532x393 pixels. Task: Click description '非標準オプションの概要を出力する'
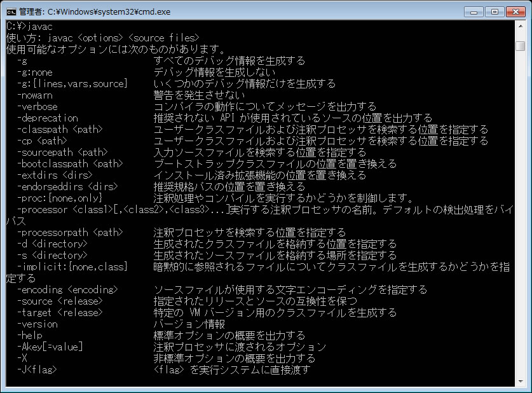point(235,358)
